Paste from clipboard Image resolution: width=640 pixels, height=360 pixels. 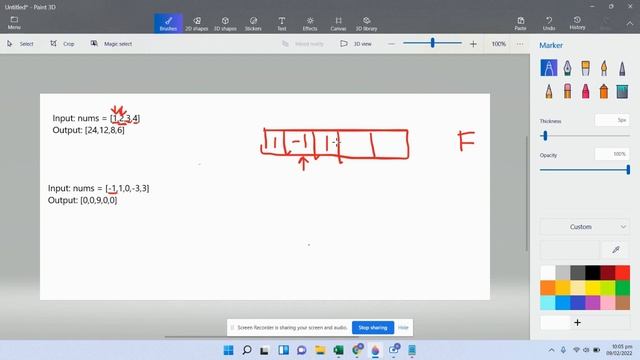point(520,23)
